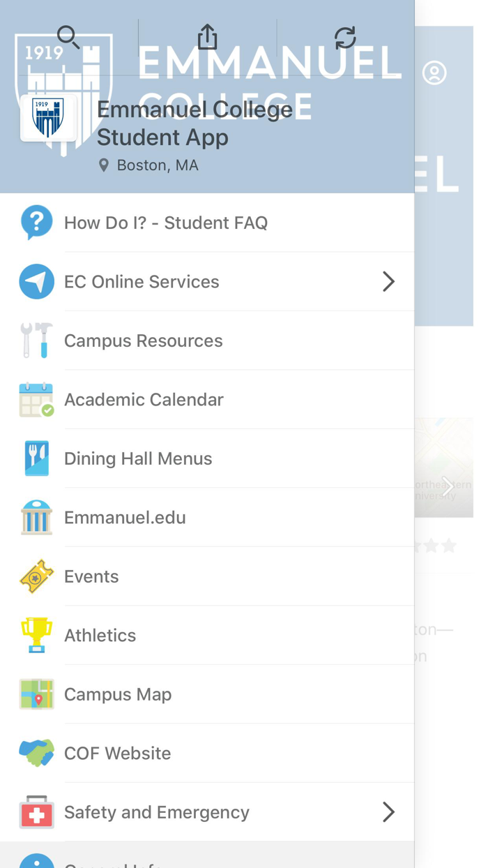Viewport: 488px width, 868px height.
Task: Tap the Emmanuel College shield logo
Action: [48, 118]
